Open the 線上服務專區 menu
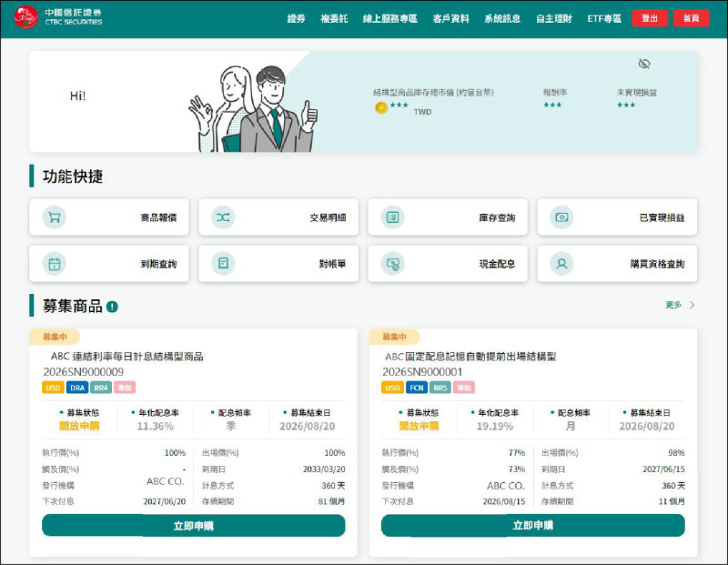This screenshot has width=728, height=565. pos(390,18)
